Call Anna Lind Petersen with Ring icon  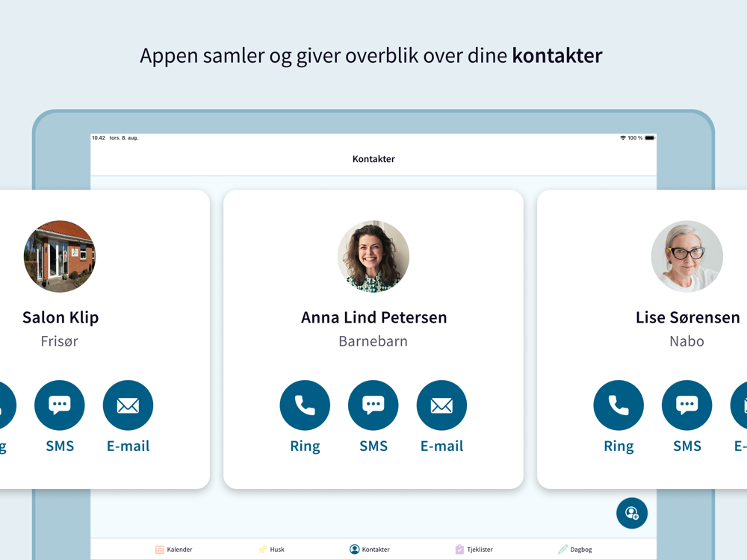[x=305, y=405]
